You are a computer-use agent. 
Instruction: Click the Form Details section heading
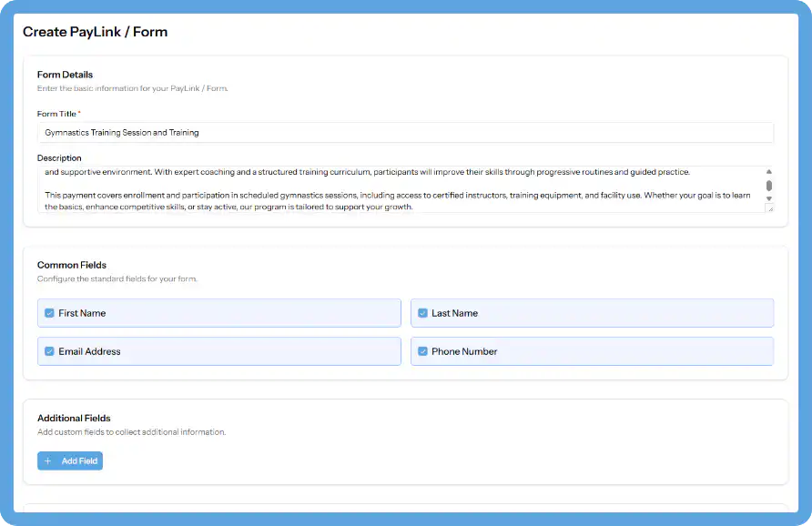pyautogui.click(x=63, y=75)
